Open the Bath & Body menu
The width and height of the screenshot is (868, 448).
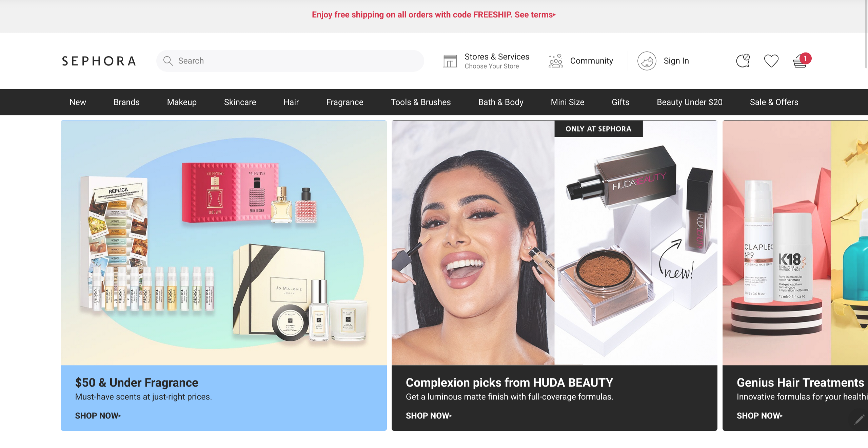coord(501,102)
